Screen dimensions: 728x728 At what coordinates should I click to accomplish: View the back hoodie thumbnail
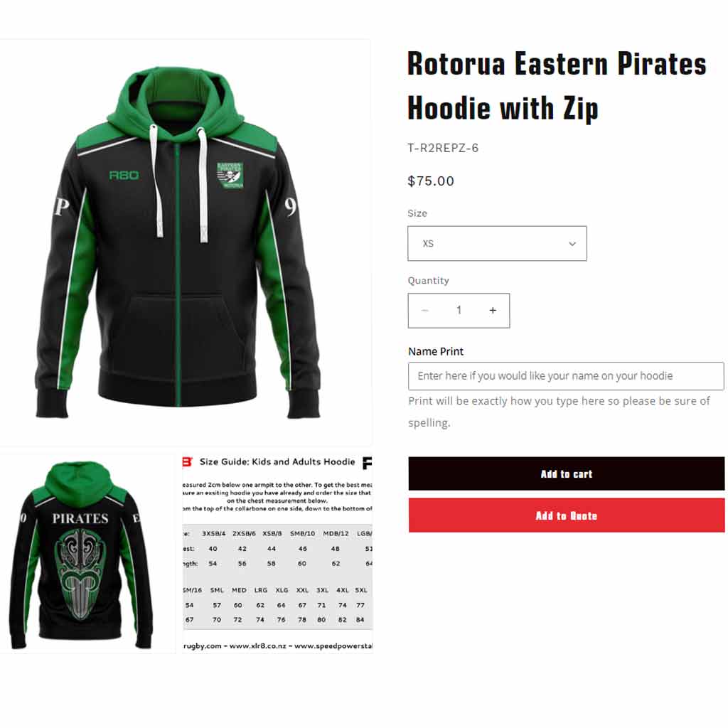[87, 554]
